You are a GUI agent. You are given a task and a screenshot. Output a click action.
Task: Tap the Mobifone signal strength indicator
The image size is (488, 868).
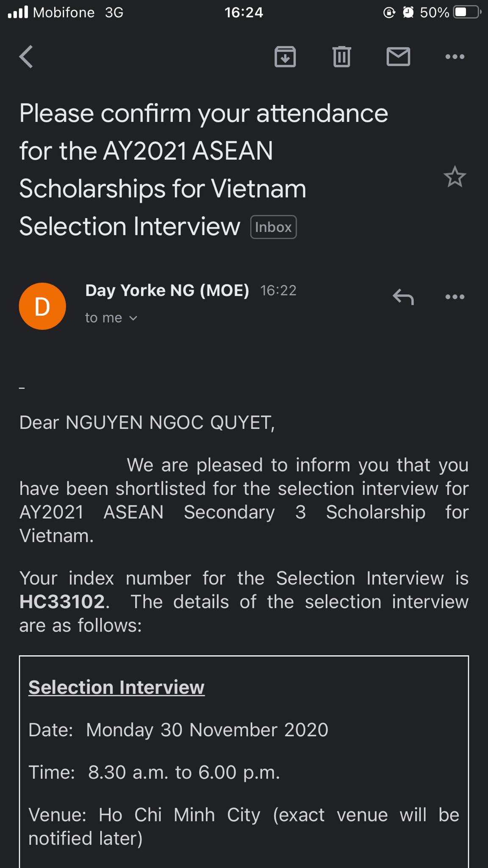[18, 12]
